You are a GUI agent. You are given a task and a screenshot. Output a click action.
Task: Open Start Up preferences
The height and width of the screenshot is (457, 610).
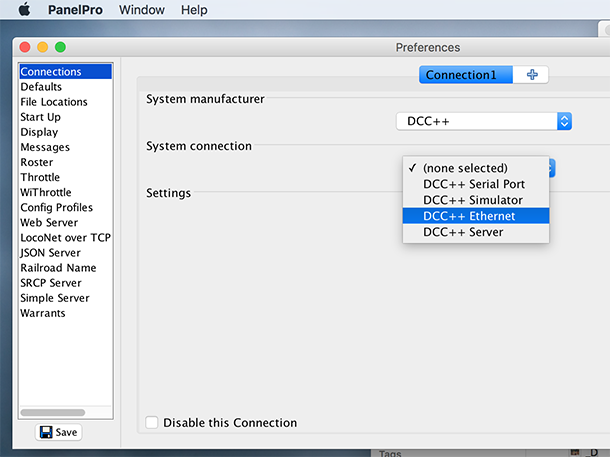(x=65, y=117)
